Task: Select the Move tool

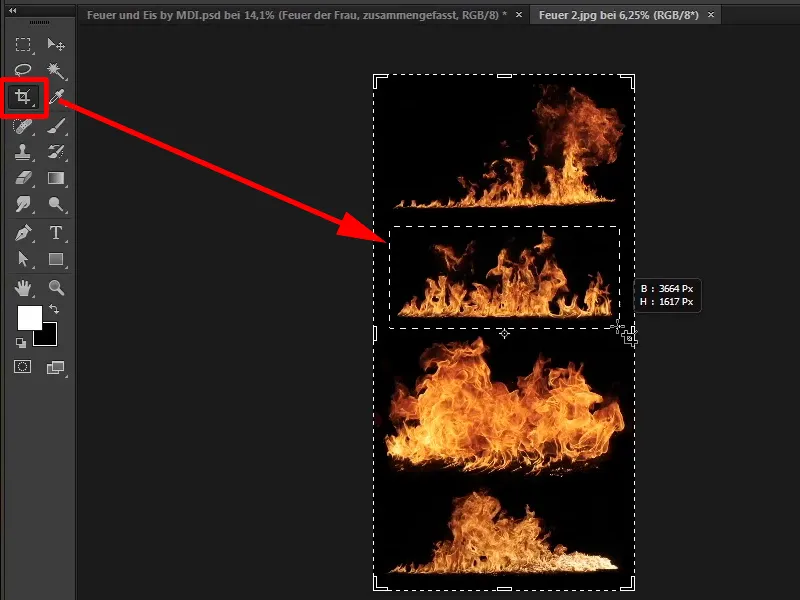Action: pyautogui.click(x=57, y=46)
